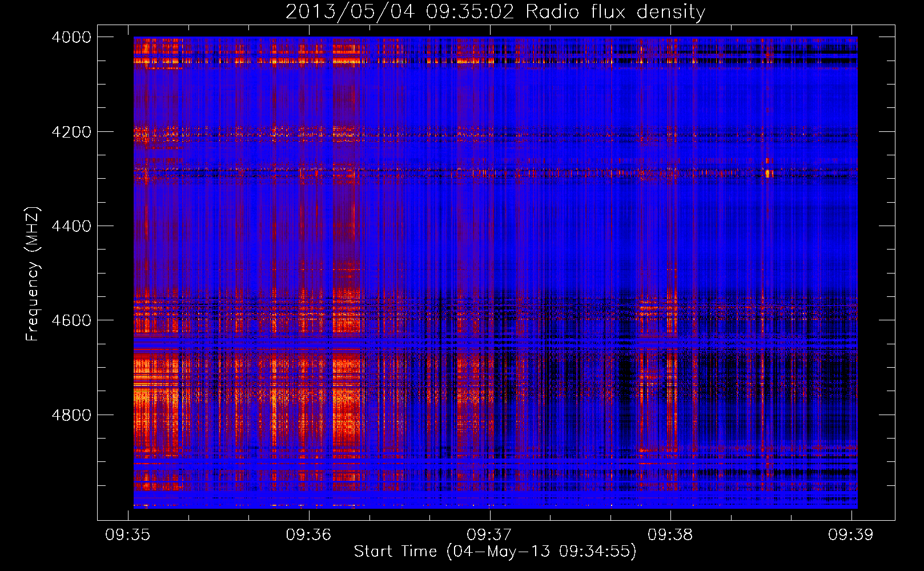
Task: Click the 09:39 time tick label
Action: (851, 534)
